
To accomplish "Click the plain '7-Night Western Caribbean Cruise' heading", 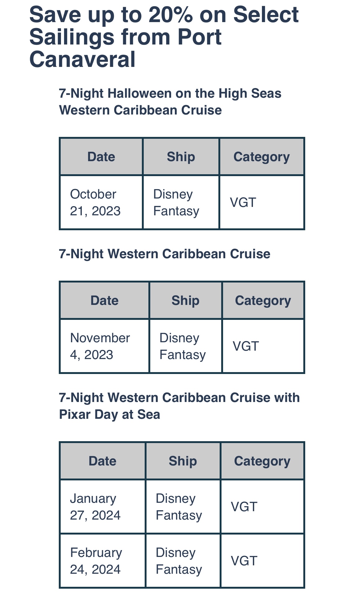I will [165, 254].
